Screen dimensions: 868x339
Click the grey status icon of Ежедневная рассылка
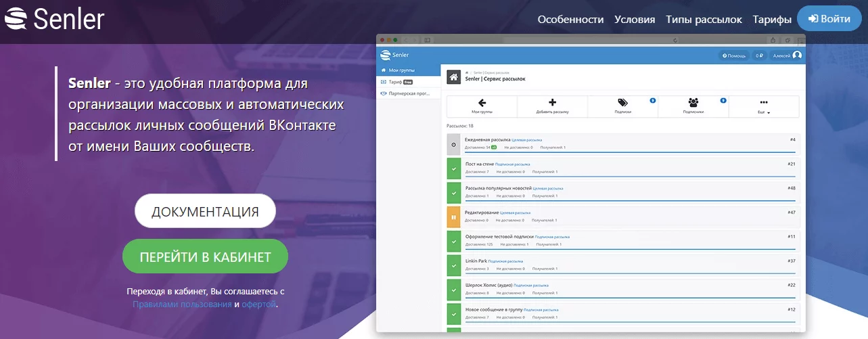(x=453, y=145)
